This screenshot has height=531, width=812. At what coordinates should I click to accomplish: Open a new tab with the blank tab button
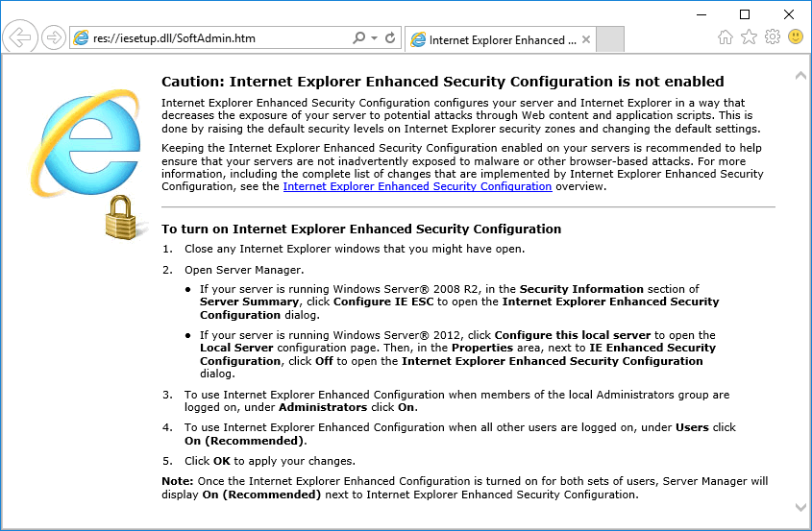point(610,39)
